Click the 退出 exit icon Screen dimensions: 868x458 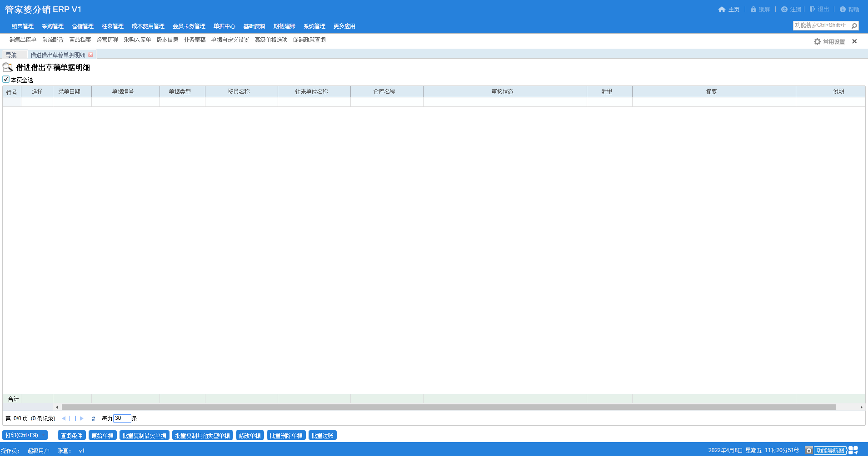pyautogui.click(x=813, y=10)
